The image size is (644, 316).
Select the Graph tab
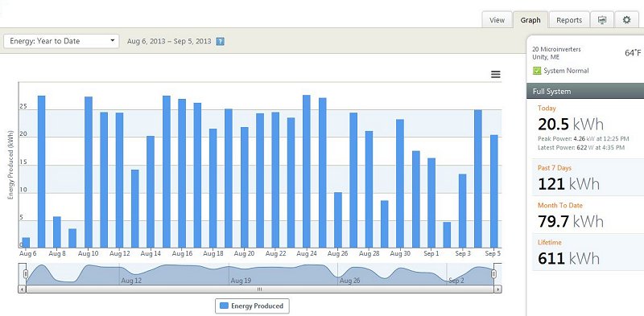click(530, 20)
